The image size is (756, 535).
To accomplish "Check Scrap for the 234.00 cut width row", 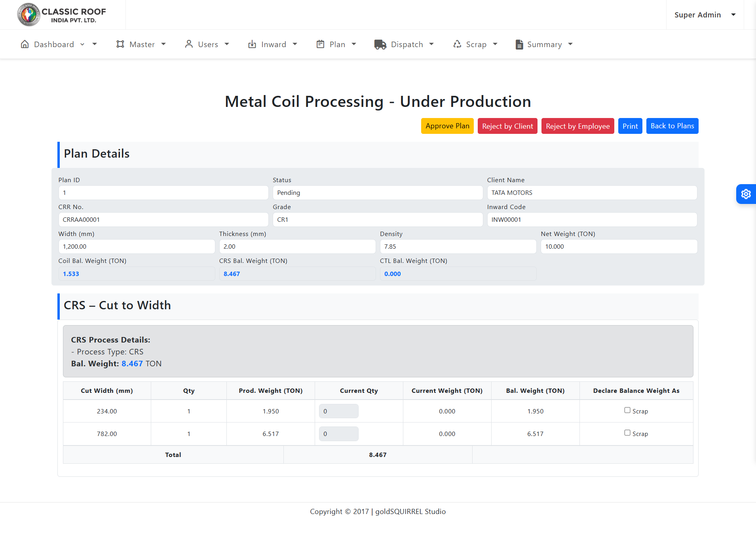I will [627, 410].
